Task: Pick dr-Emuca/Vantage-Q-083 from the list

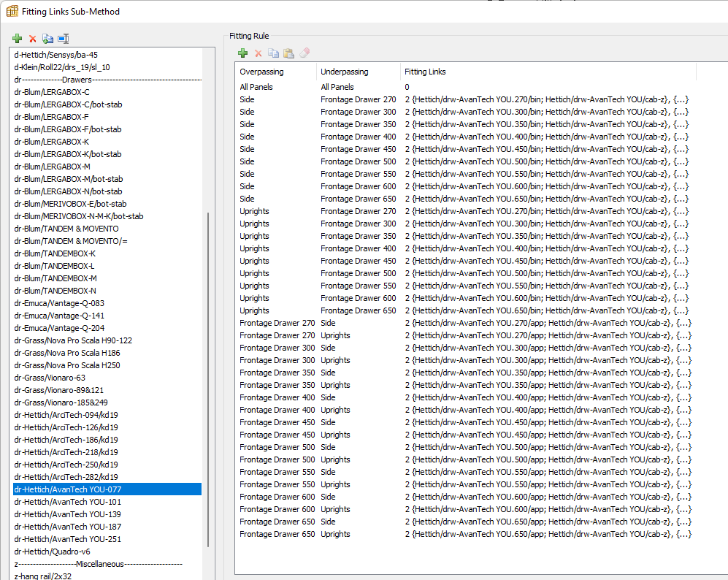Action: pyautogui.click(x=107, y=303)
